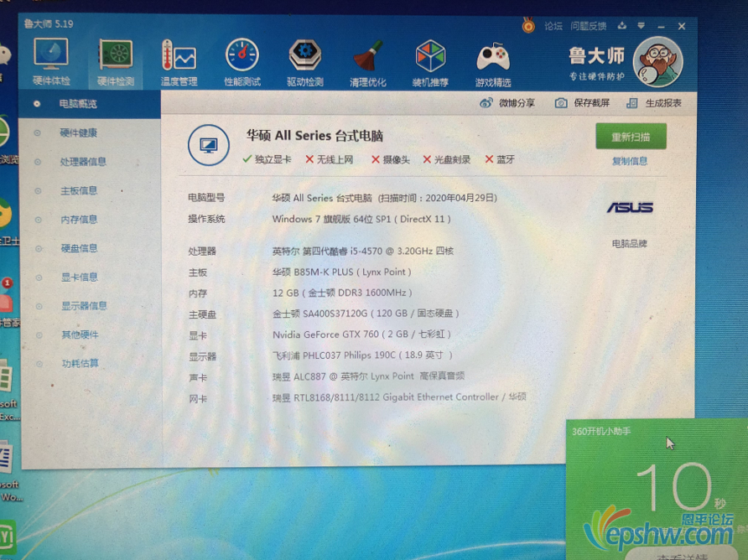748x560 pixels.
Task: Click 生成报表 generate report button
Action: 654,103
